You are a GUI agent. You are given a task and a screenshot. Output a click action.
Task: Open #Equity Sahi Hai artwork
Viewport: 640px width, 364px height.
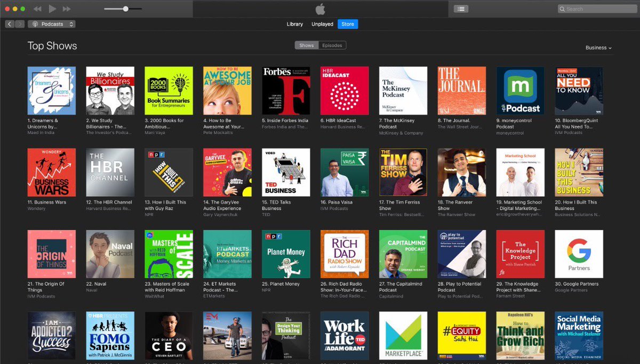tap(462, 336)
